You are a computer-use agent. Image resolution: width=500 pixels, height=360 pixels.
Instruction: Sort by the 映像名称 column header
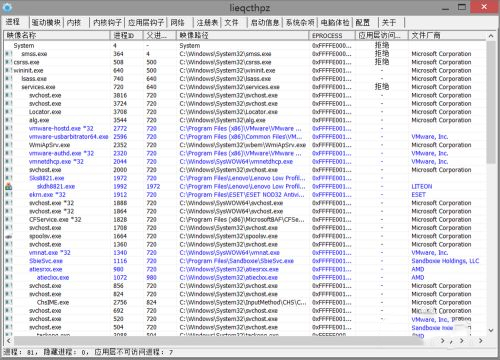(57, 35)
